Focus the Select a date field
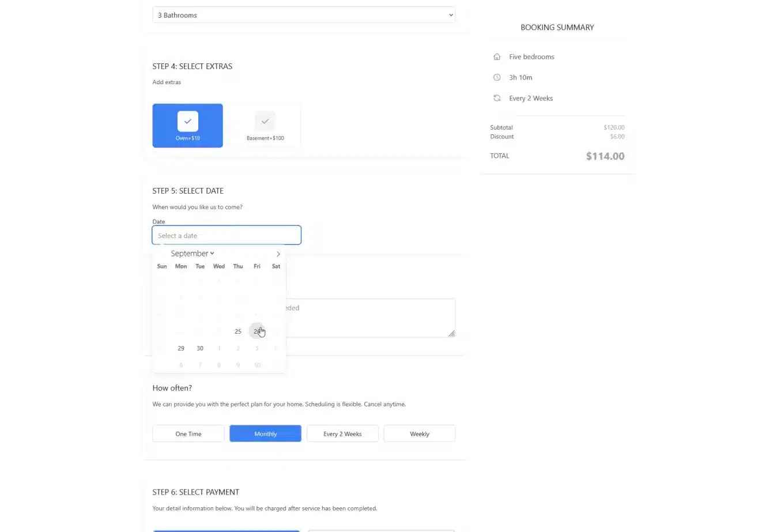 pyautogui.click(x=226, y=235)
